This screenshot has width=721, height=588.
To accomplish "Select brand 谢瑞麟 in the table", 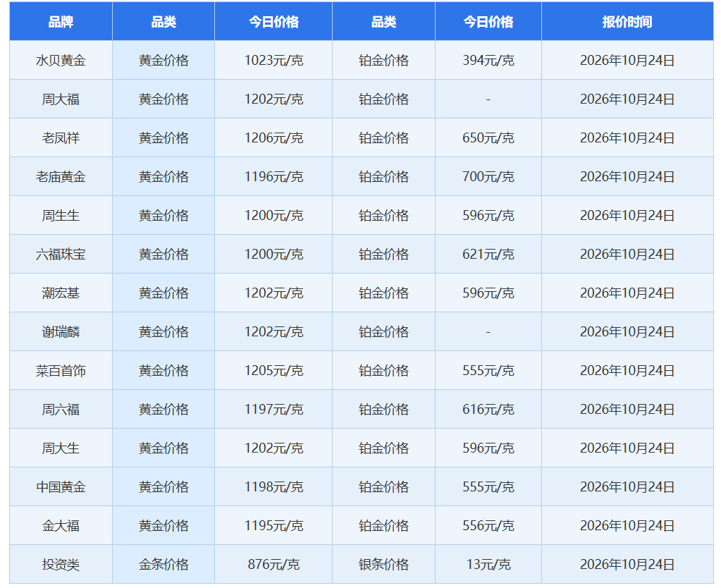I will click(61, 332).
